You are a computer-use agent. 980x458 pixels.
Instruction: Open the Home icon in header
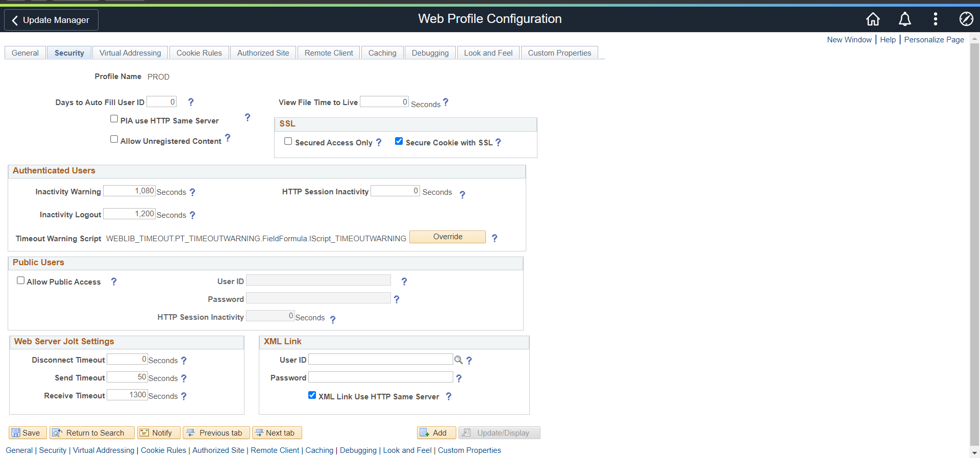click(x=873, y=19)
